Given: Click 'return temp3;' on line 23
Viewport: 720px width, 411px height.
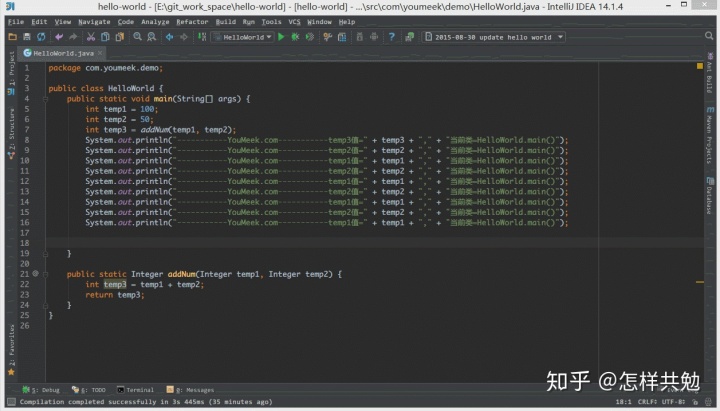Looking at the screenshot, I should click(x=115, y=295).
